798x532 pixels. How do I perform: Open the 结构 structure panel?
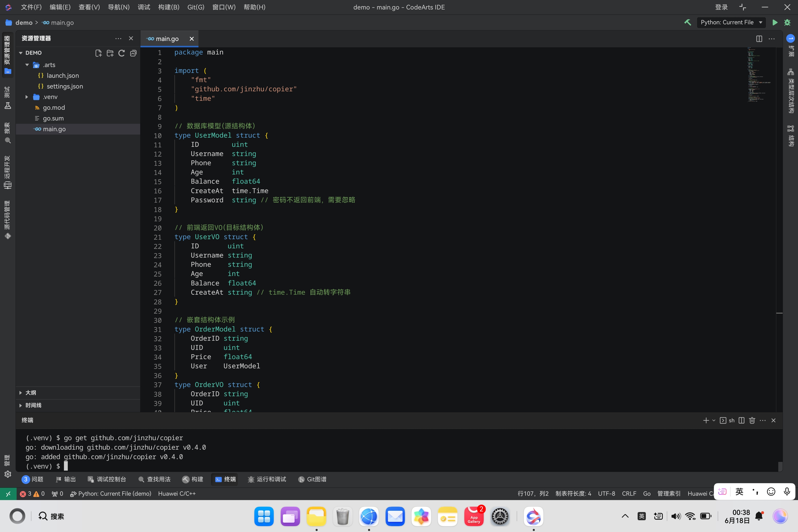pos(791,136)
